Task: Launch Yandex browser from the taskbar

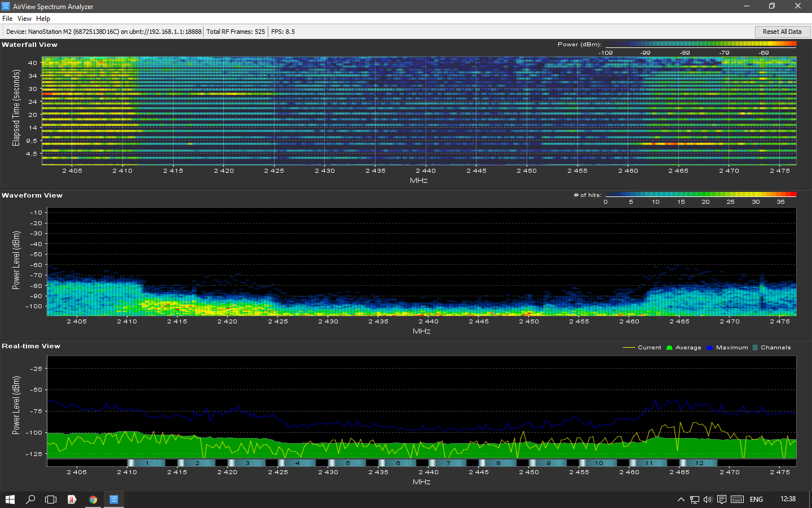Action: (x=72, y=500)
